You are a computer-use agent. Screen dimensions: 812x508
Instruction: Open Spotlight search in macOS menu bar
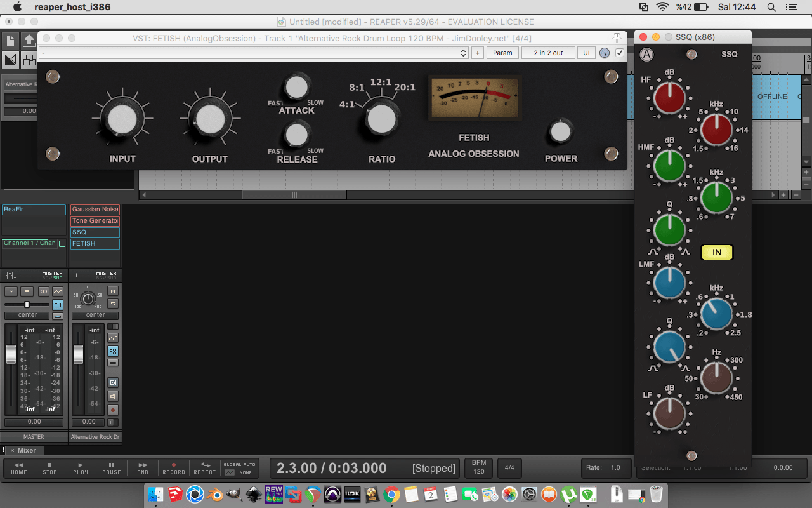(771, 7)
